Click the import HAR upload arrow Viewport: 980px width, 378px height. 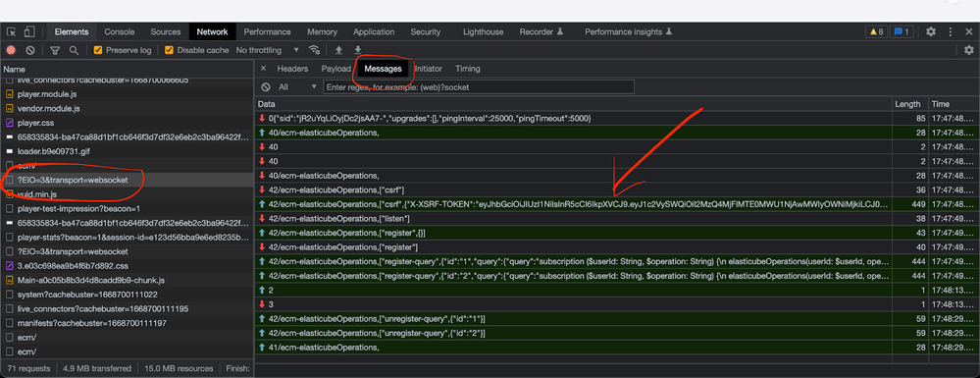(338, 50)
